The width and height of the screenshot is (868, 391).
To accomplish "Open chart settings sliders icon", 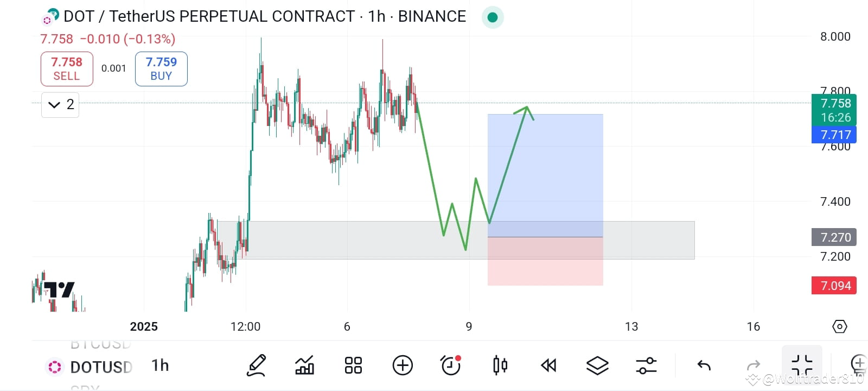I will click(x=646, y=365).
